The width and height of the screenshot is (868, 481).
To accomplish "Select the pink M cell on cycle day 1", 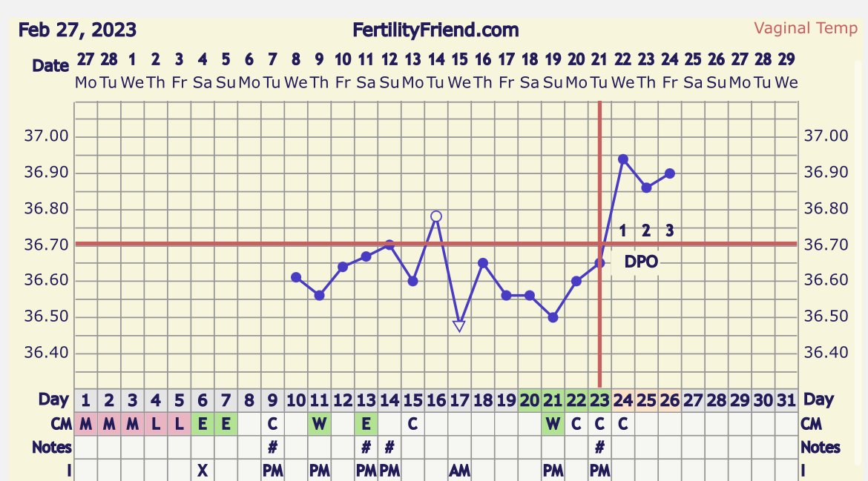I will click(x=85, y=424).
